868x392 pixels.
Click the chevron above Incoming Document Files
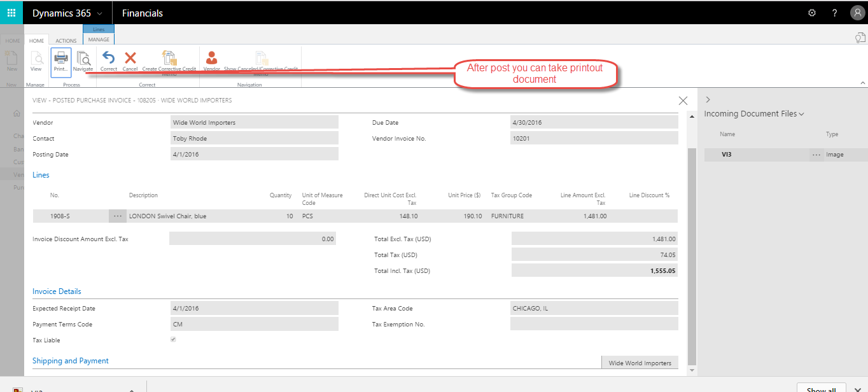coord(708,99)
